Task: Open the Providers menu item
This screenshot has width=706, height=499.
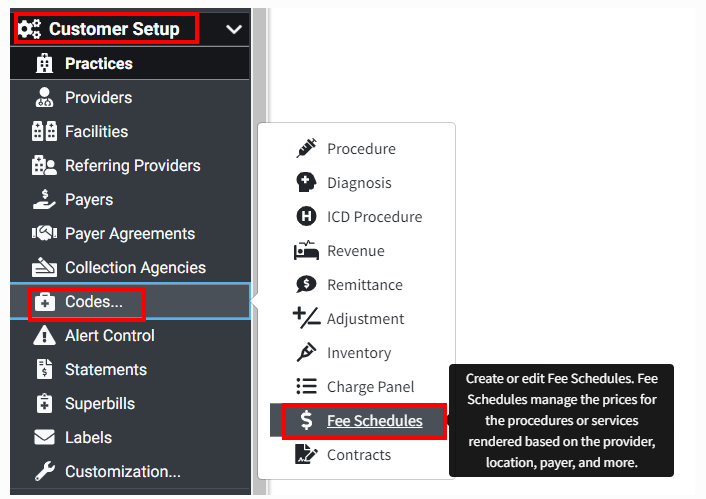Action: click(98, 98)
